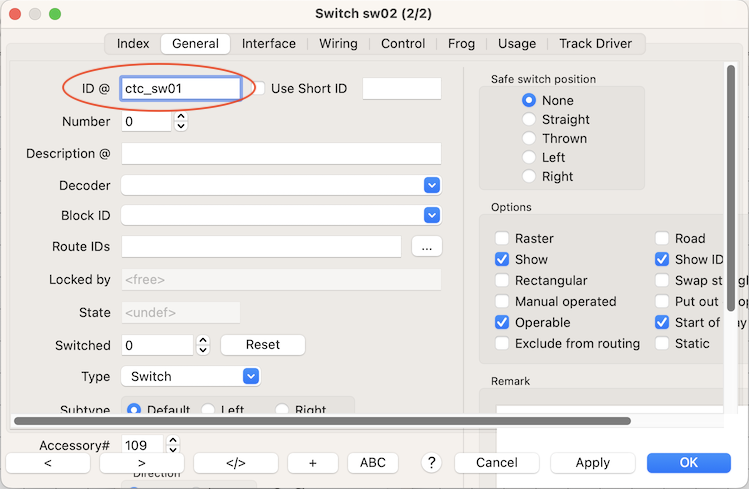Open the Type dropdown showing Switch
The image size is (749, 489).
251,376
